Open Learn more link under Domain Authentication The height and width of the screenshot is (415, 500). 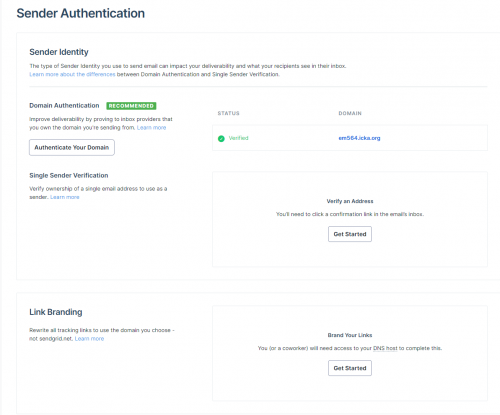151,128
